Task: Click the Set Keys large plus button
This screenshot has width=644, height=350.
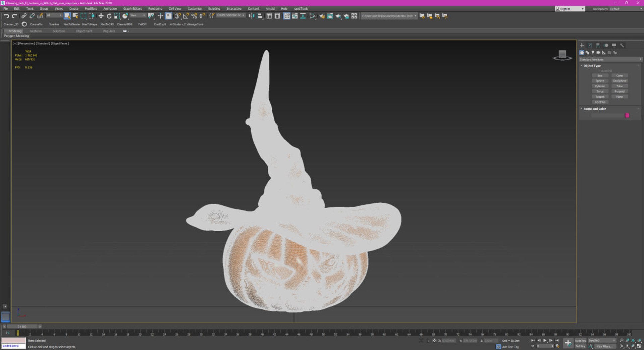Action: (568, 343)
